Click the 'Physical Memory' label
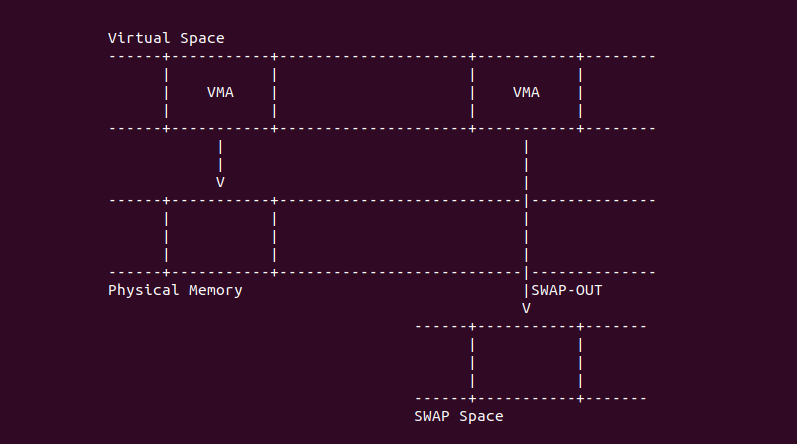The width and height of the screenshot is (797, 444). point(175,290)
